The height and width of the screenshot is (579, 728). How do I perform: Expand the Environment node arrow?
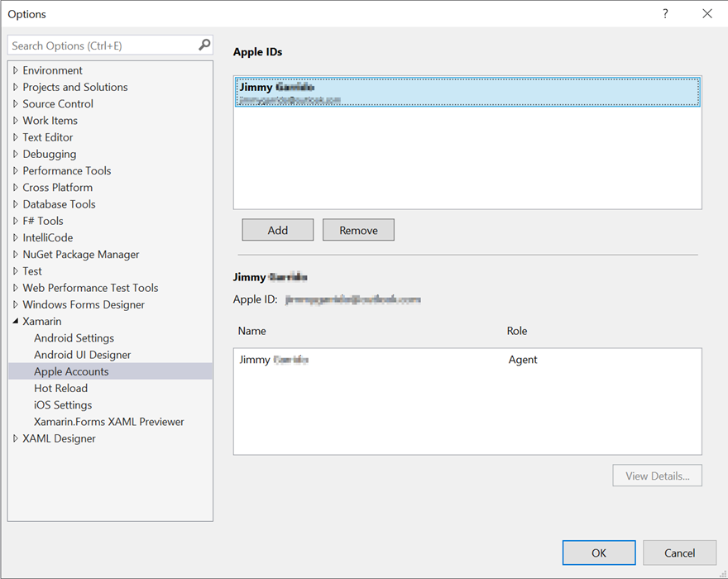coord(16,70)
